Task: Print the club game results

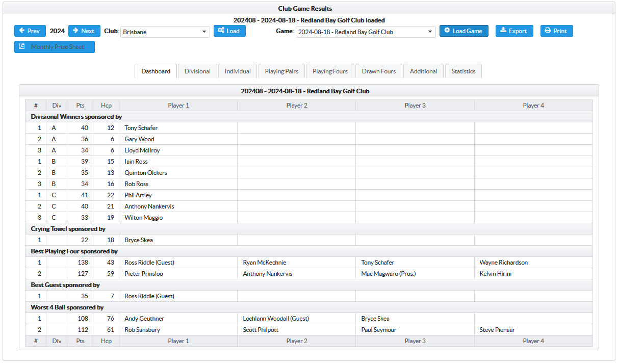Action: pos(556,31)
